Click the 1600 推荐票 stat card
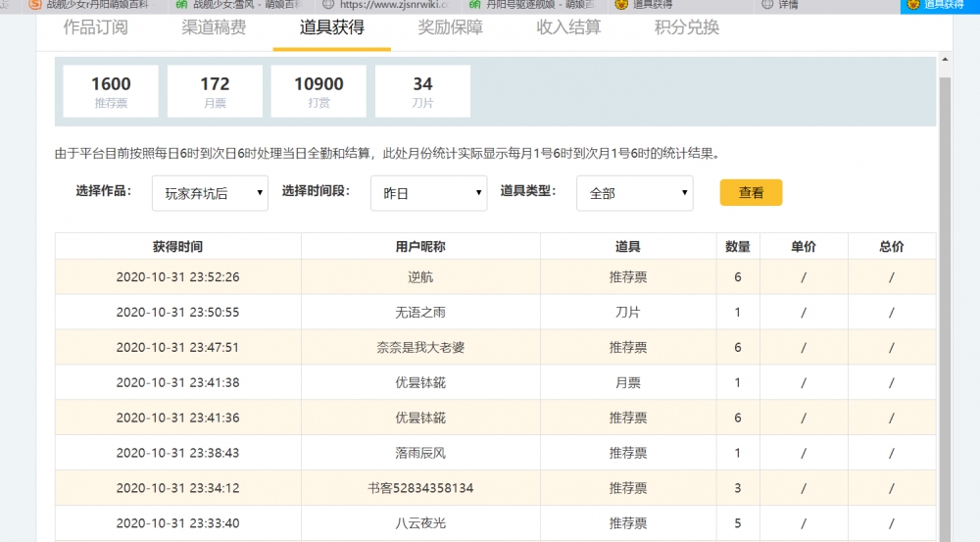980x542 pixels. tap(111, 91)
